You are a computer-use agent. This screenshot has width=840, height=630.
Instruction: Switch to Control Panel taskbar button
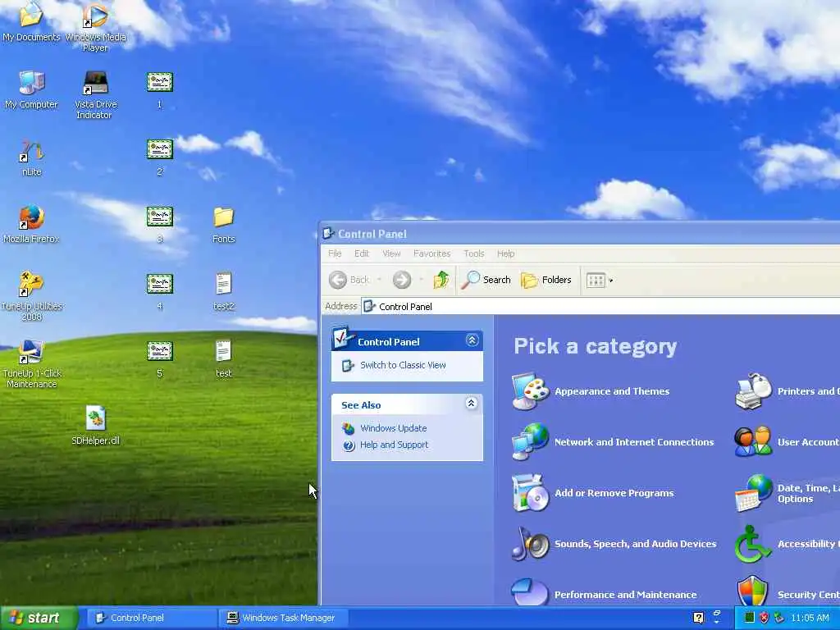[152, 618]
